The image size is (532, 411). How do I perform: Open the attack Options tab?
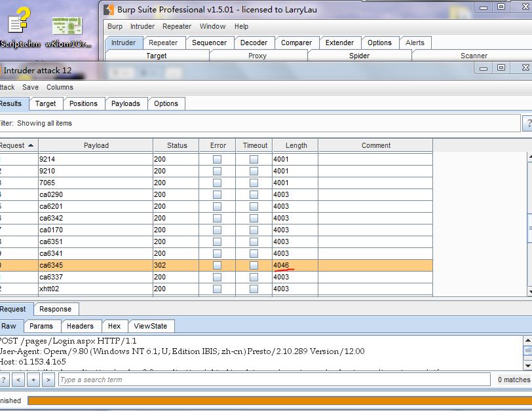click(166, 103)
